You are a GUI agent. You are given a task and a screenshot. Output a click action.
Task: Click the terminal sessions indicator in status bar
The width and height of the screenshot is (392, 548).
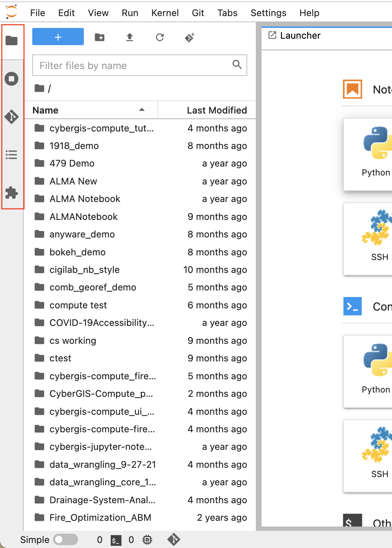tap(115, 540)
